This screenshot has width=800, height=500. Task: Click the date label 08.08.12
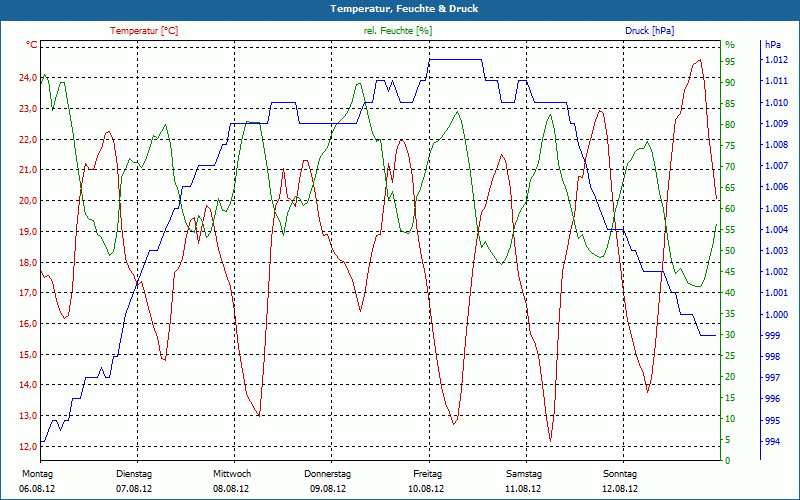231,489
